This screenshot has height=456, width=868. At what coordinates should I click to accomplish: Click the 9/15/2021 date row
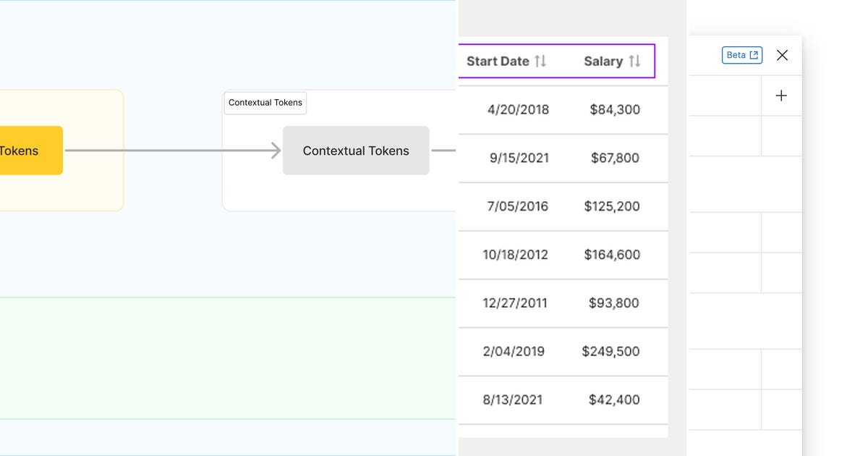click(519, 158)
